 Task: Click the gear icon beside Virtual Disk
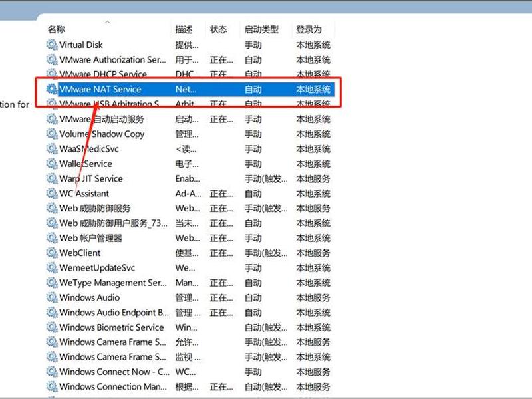pyautogui.click(x=52, y=45)
